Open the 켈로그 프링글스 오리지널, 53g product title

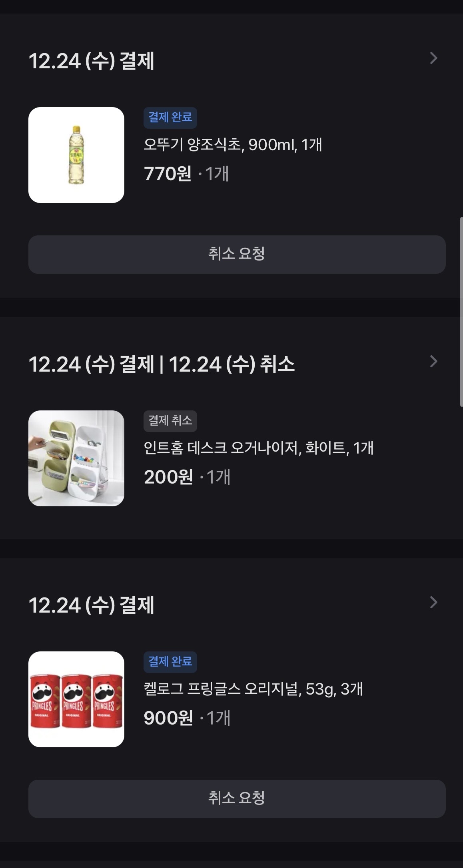(x=253, y=689)
